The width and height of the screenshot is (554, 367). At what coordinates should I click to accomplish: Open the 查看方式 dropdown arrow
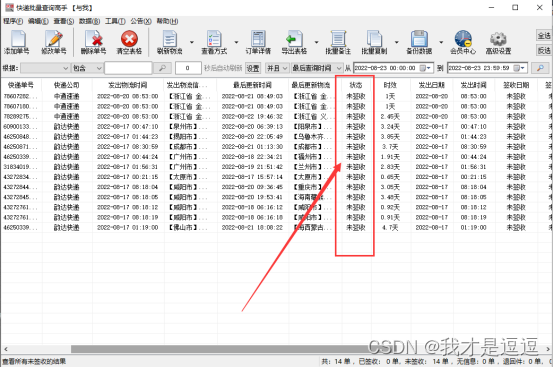[x=236, y=42]
